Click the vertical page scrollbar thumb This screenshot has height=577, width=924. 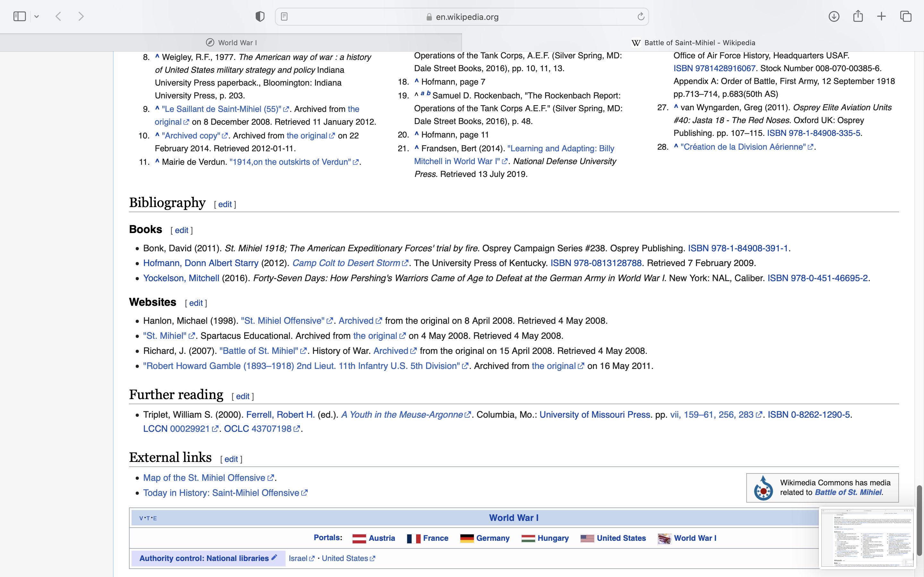[920, 521]
